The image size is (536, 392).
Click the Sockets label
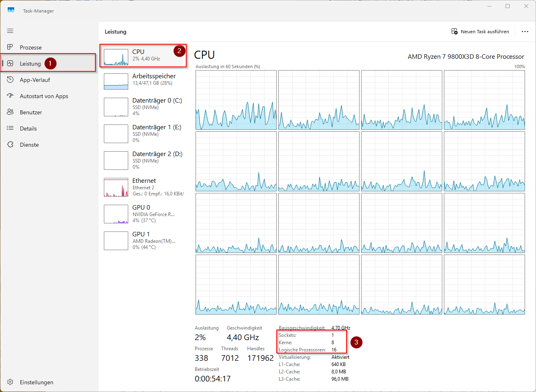point(287,335)
